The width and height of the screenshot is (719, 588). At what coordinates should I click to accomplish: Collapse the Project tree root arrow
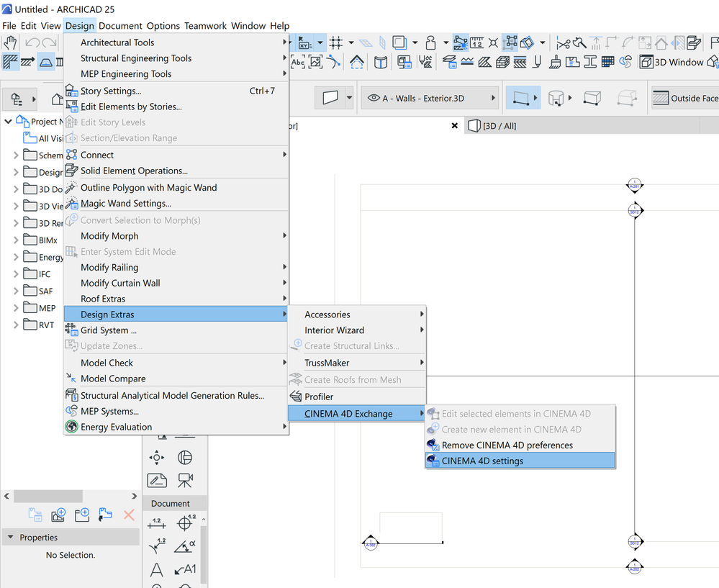click(x=8, y=122)
